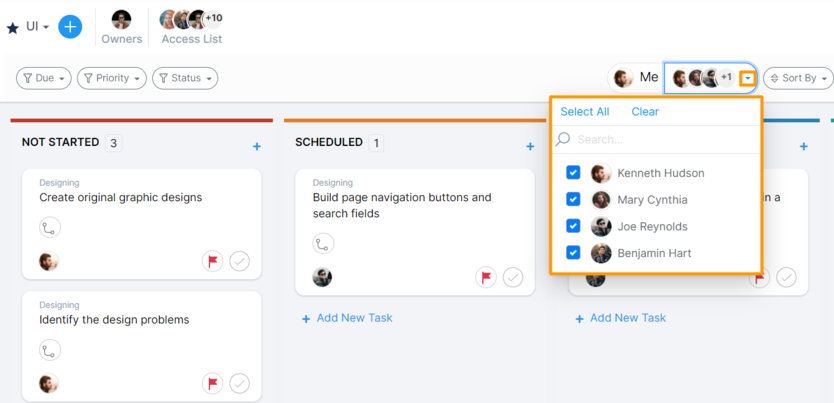
Task: Click Clear in assignee list
Action: (645, 112)
